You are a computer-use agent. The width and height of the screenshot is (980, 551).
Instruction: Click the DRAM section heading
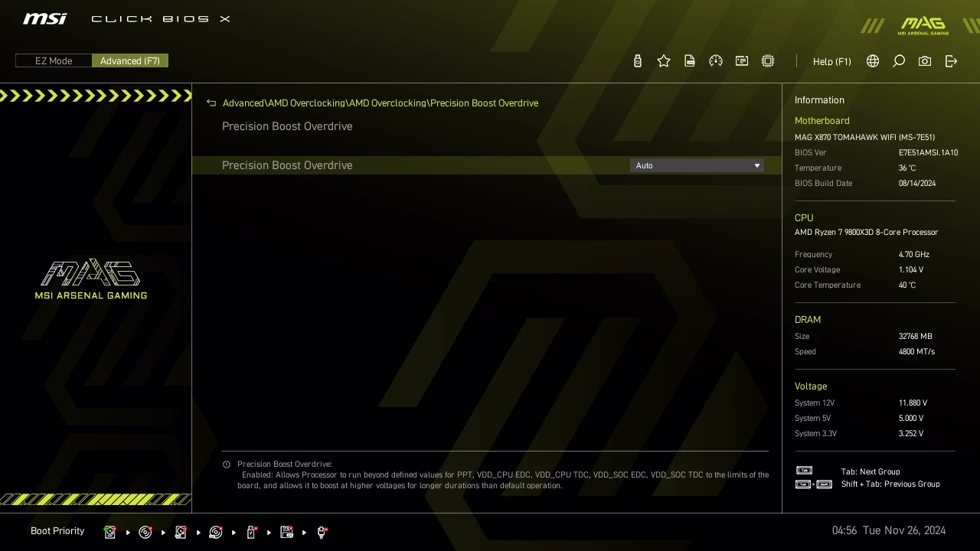(808, 320)
